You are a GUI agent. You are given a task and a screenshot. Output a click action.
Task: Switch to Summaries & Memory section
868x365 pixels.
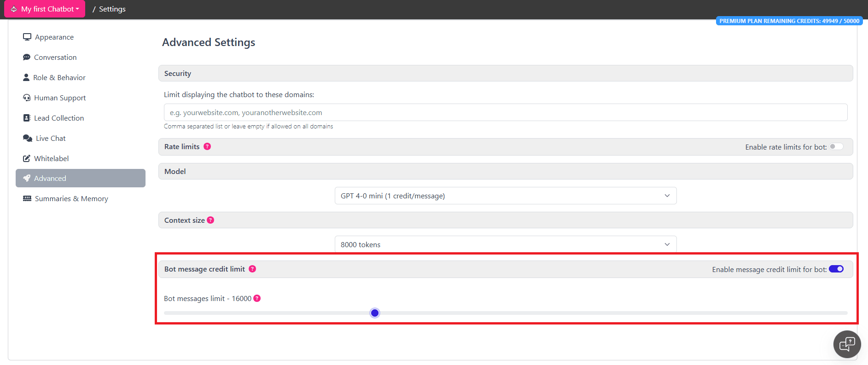pyautogui.click(x=71, y=198)
